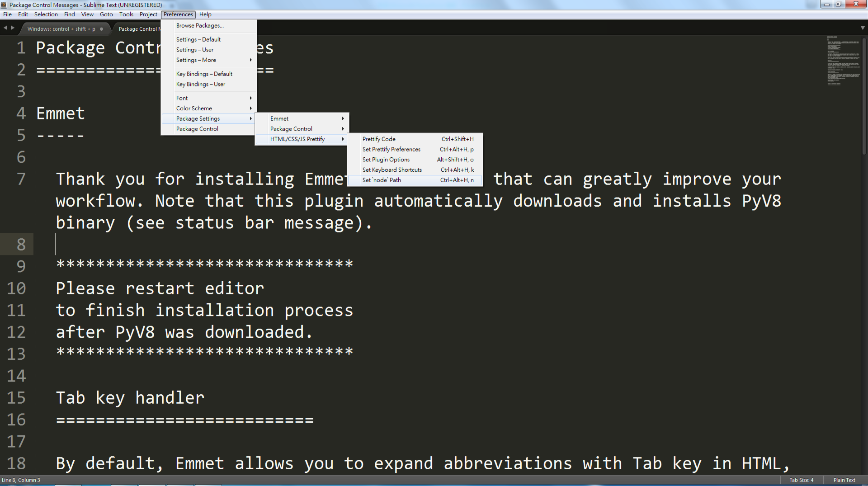Click line number 15 in gutter

click(16, 398)
